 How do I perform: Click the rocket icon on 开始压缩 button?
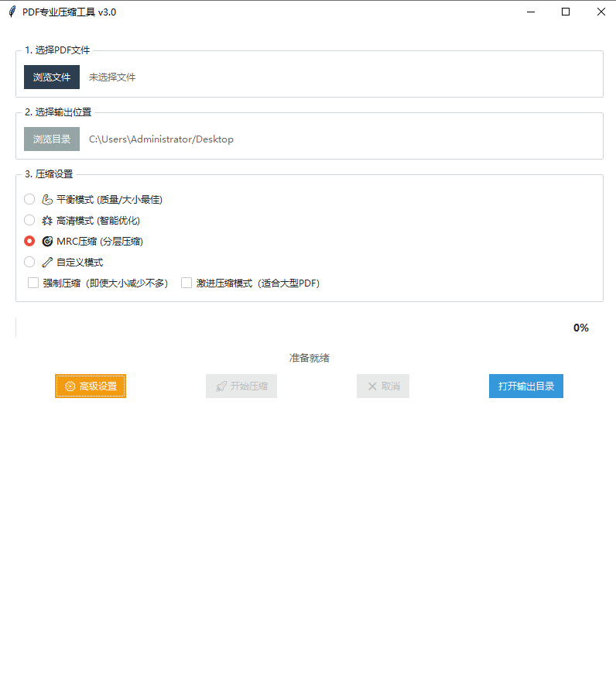(x=221, y=386)
